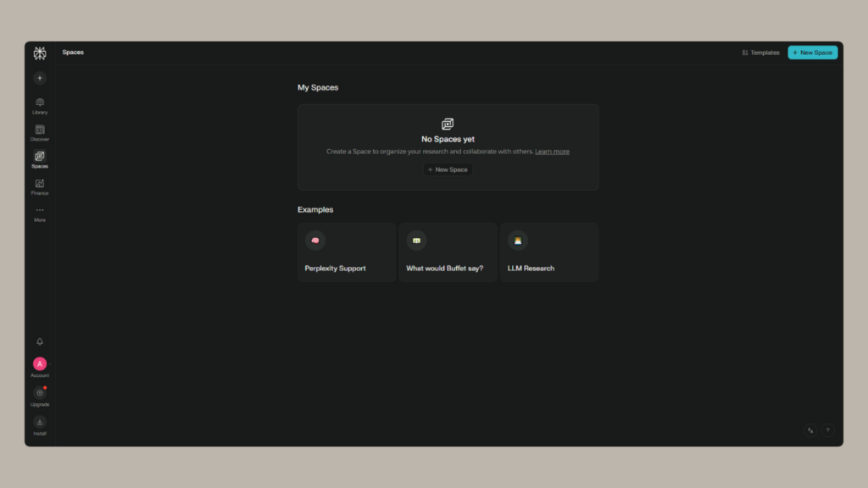
Task: Open Finance from the sidebar
Action: coord(39,186)
